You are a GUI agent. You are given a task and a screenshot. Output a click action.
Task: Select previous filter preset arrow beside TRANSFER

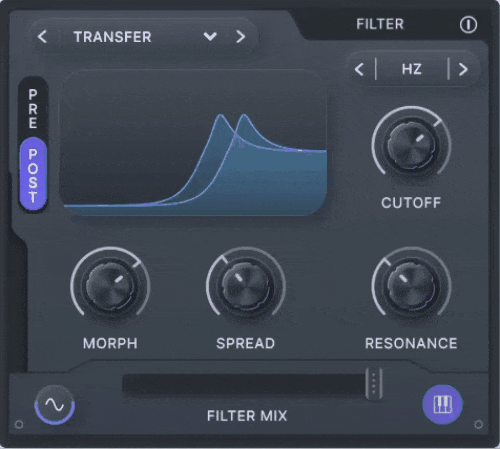click(42, 37)
